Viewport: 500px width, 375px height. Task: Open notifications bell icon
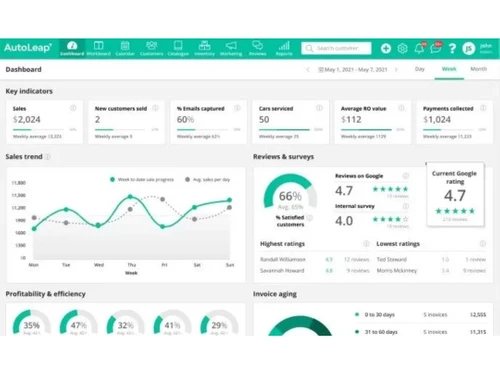tap(419, 49)
